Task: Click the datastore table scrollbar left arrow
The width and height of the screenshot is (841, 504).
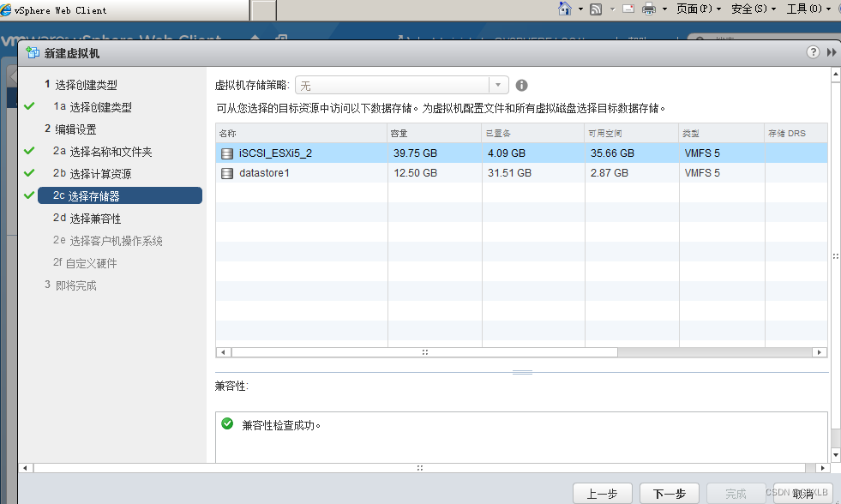Action: click(x=223, y=352)
